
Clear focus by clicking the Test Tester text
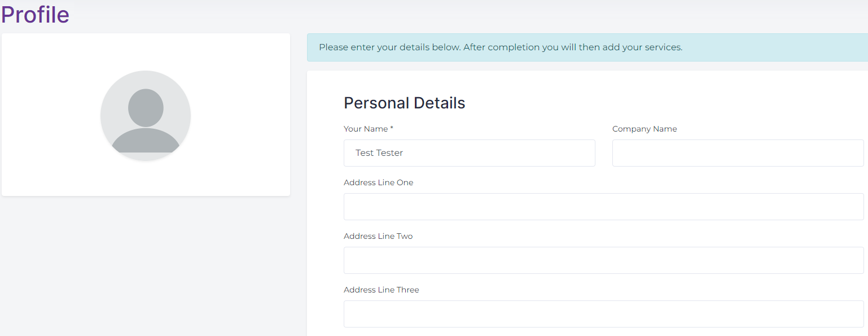tap(379, 152)
